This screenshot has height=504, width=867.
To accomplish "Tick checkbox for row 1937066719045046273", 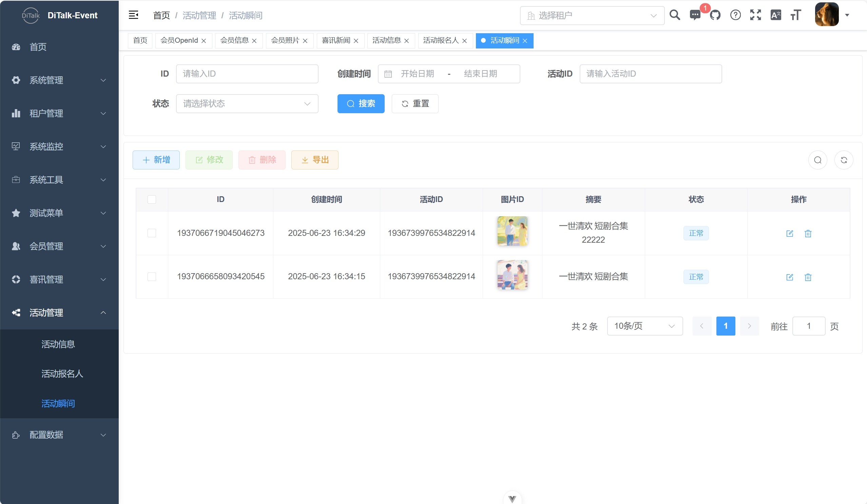I will [152, 233].
